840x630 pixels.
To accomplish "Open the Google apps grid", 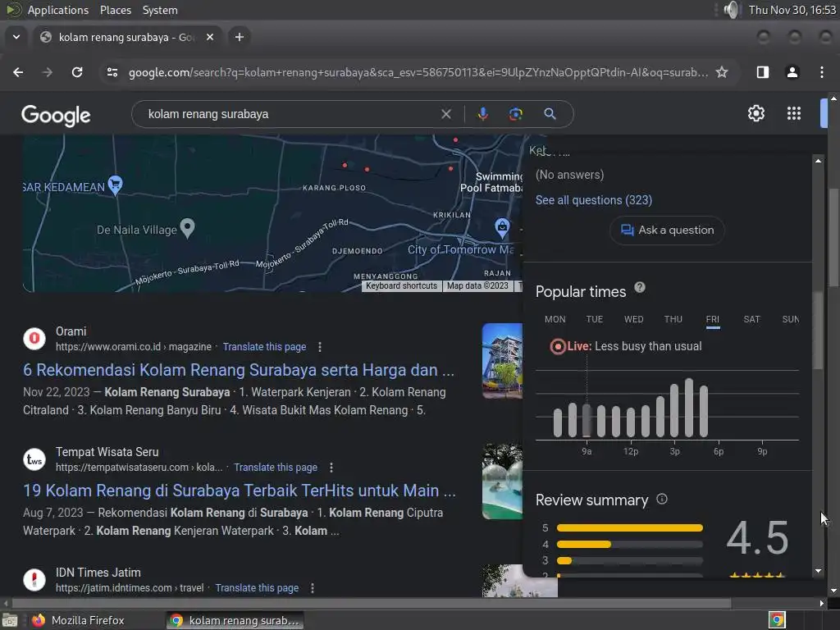I will 794,113.
